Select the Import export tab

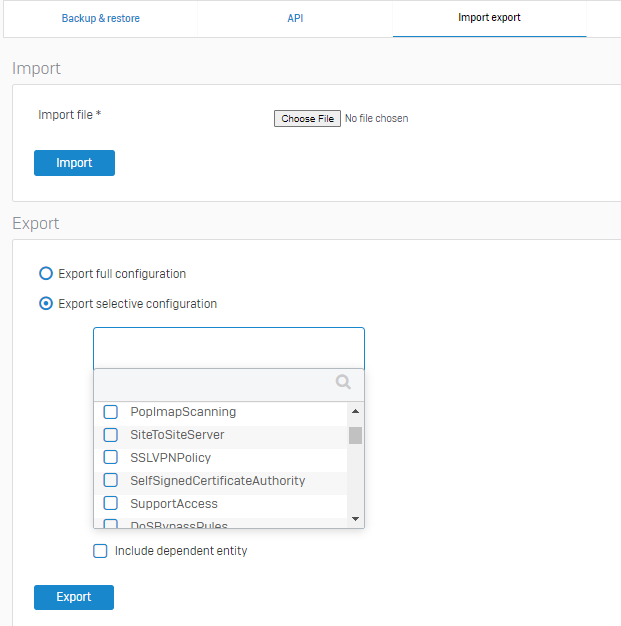[x=489, y=18]
